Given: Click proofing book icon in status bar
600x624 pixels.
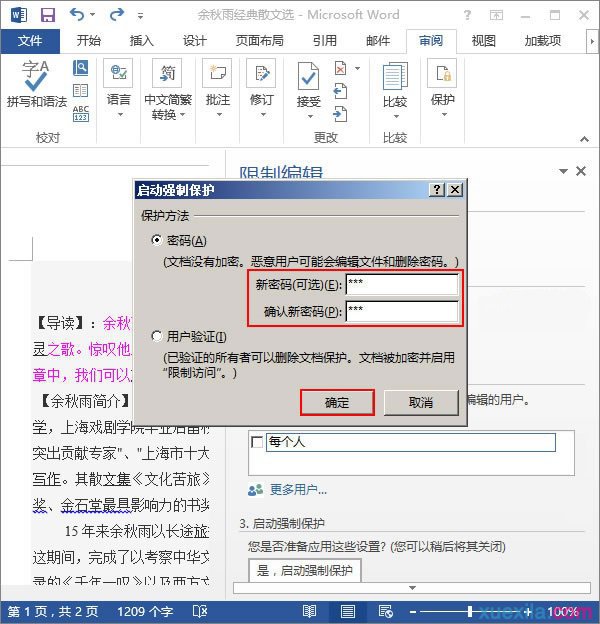Looking at the screenshot, I should [x=200, y=611].
